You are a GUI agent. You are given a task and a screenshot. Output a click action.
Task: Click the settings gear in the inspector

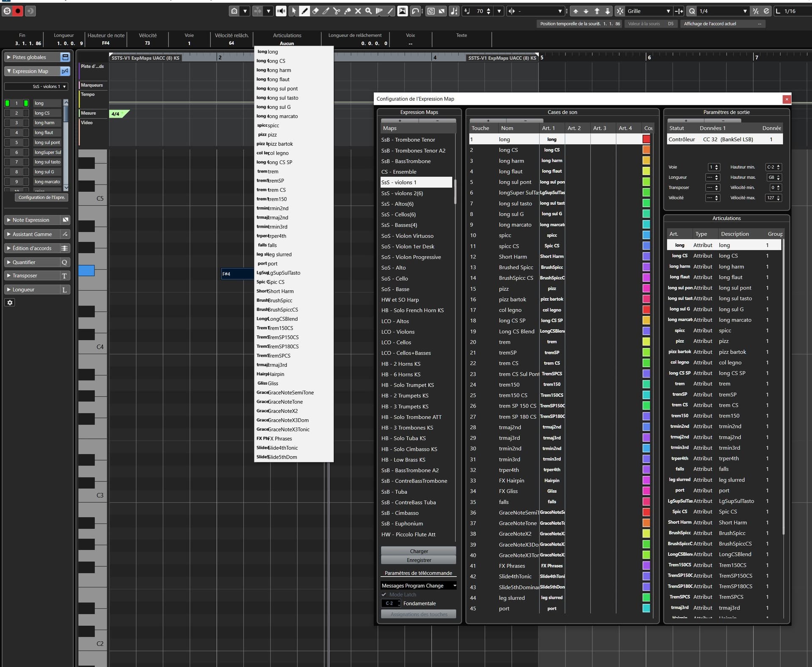10,303
